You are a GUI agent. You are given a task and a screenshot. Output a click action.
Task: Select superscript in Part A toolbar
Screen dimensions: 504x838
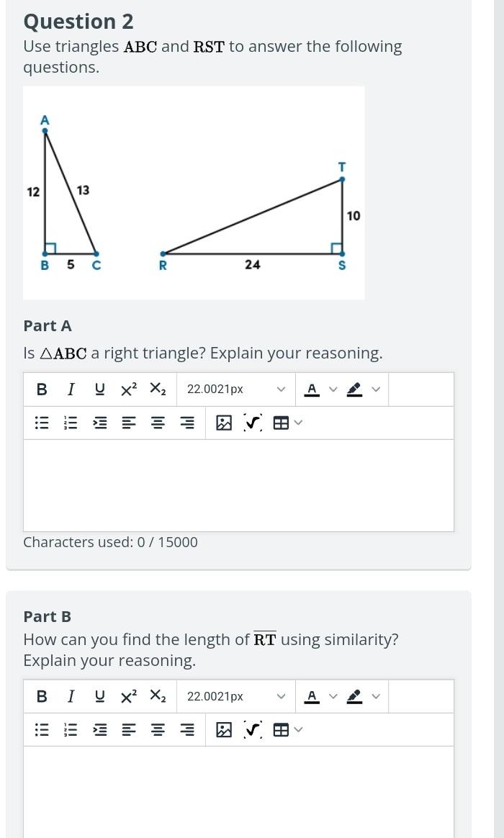(127, 389)
